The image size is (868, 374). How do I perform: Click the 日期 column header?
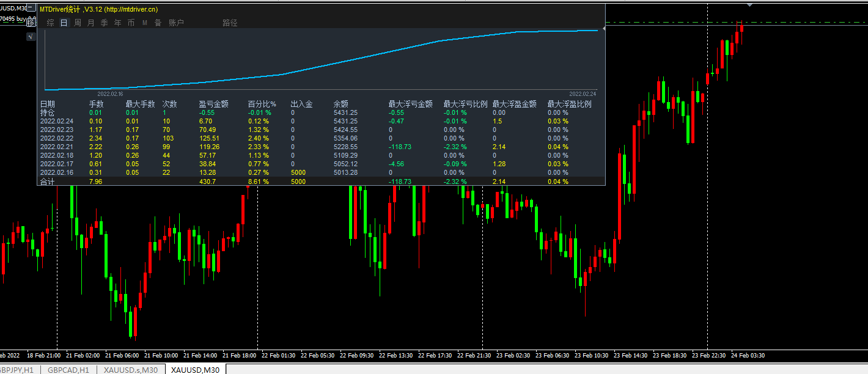coord(48,104)
